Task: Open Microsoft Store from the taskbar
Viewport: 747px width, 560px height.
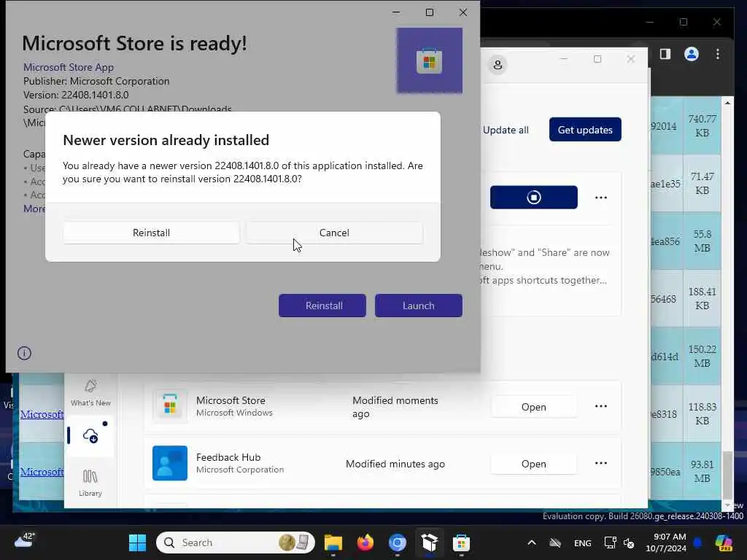Action: [x=461, y=542]
